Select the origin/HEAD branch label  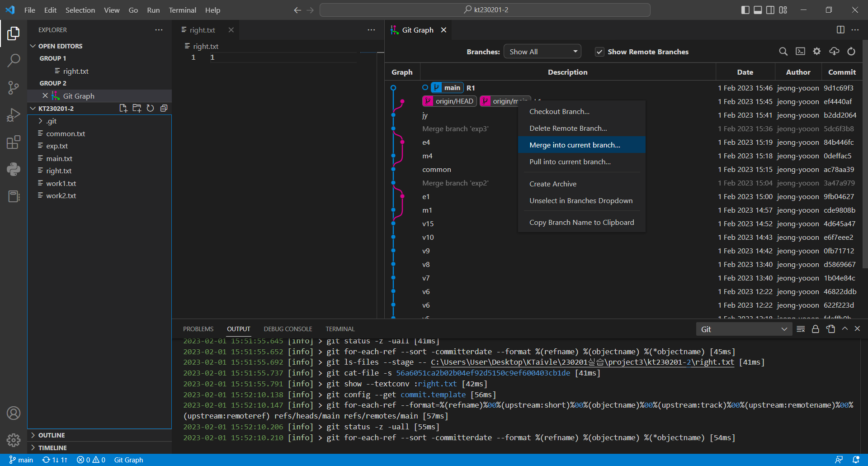pyautogui.click(x=449, y=101)
